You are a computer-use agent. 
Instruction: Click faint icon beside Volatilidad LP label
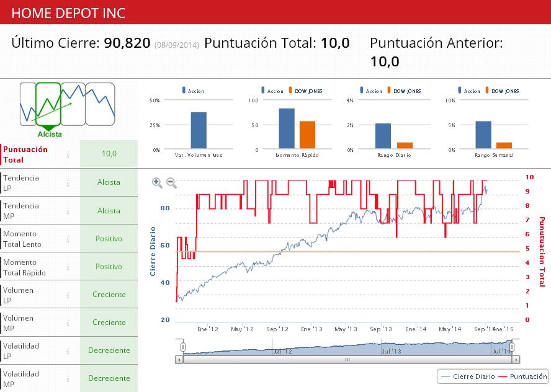[x=68, y=351]
